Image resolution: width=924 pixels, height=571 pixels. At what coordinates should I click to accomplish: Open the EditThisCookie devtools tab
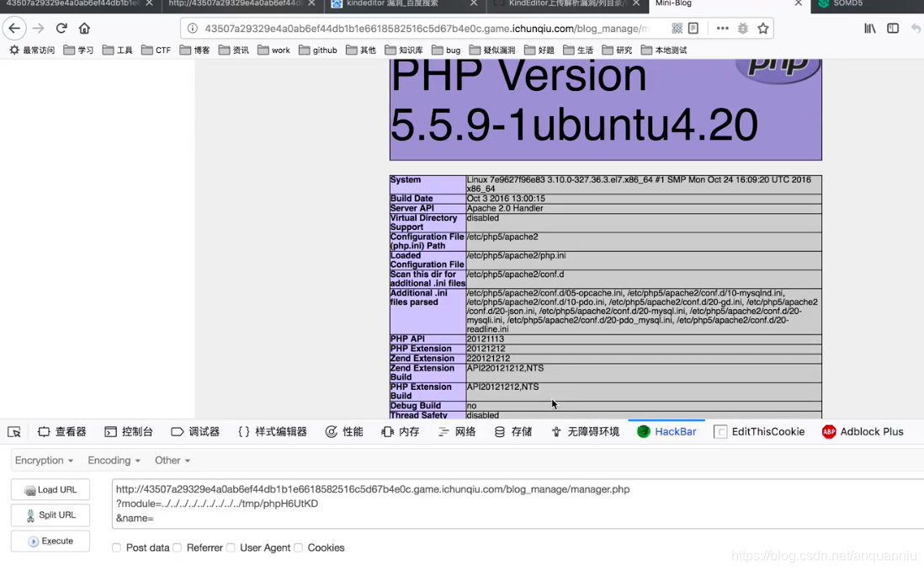pos(759,432)
